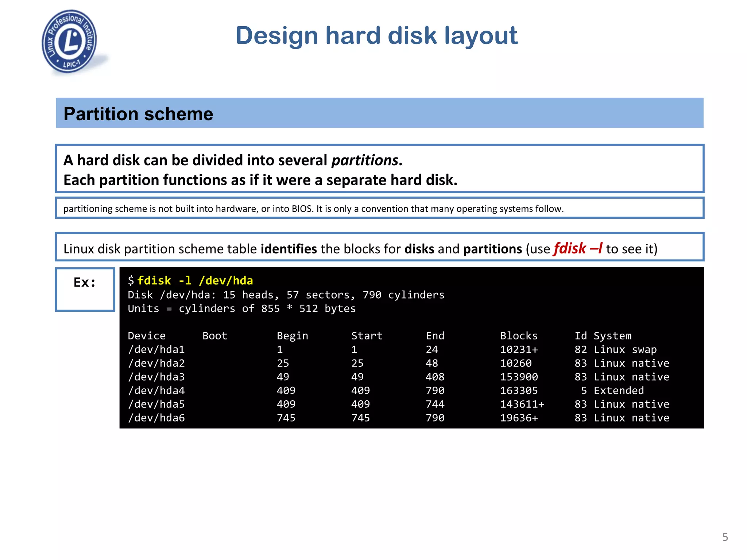Click the '153900' blocks value
The width and height of the screenshot is (747, 560).
[x=519, y=377]
